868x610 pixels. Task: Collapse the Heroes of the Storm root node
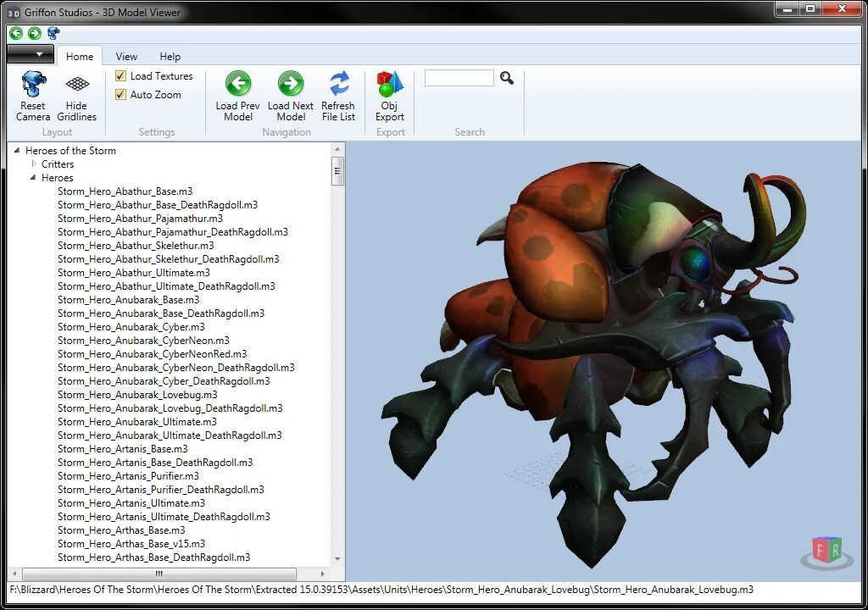tap(17, 150)
